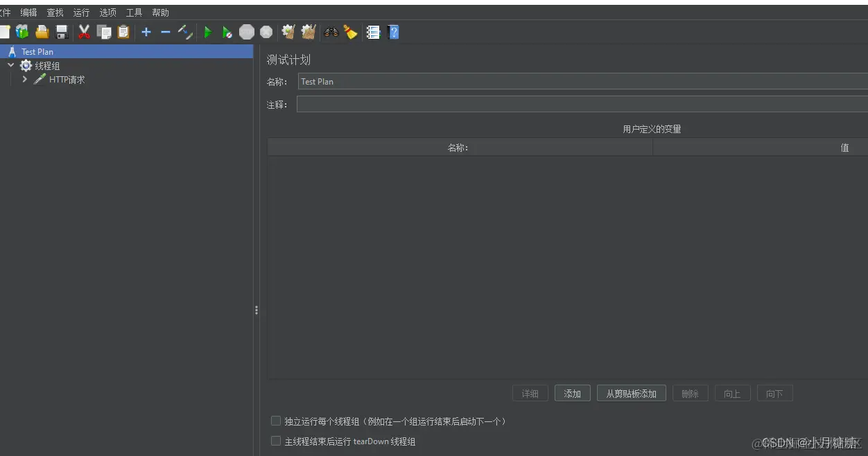868x456 pixels.
Task: Expand all tree nodes with plus icon
Action: pos(146,32)
